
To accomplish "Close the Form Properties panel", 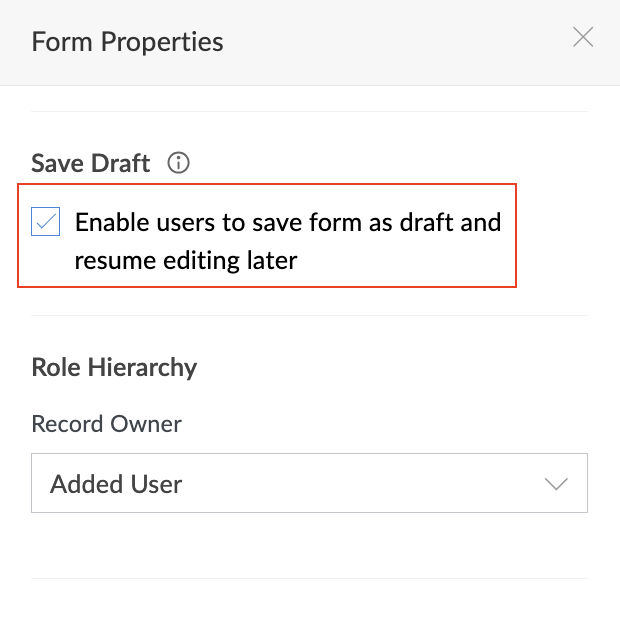I will [x=583, y=37].
